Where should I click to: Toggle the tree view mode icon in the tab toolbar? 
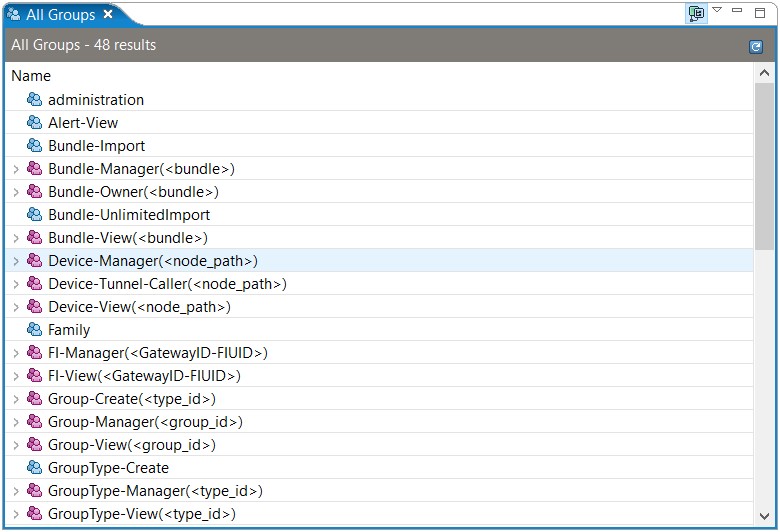coord(696,13)
